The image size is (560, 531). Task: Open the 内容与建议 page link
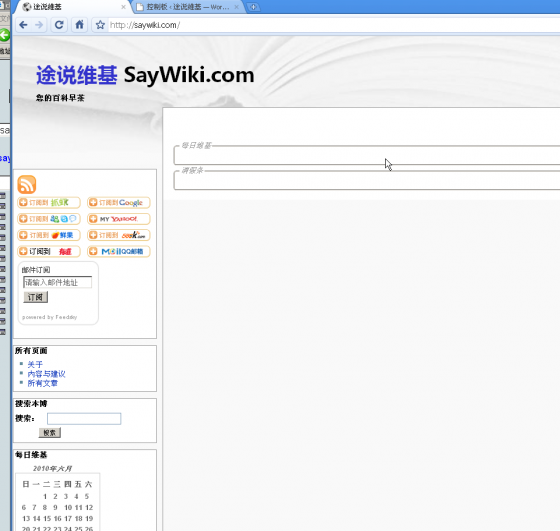coord(46,374)
